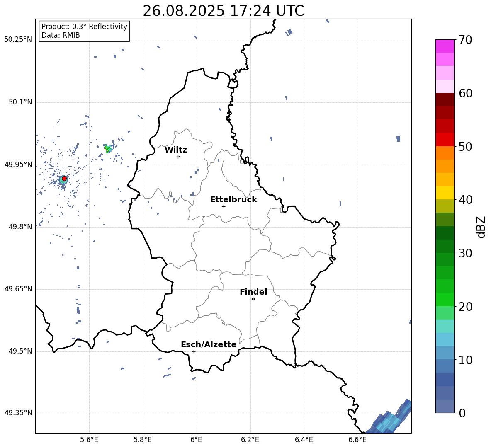Click the Wiltz station cross marker

pyautogui.click(x=178, y=157)
